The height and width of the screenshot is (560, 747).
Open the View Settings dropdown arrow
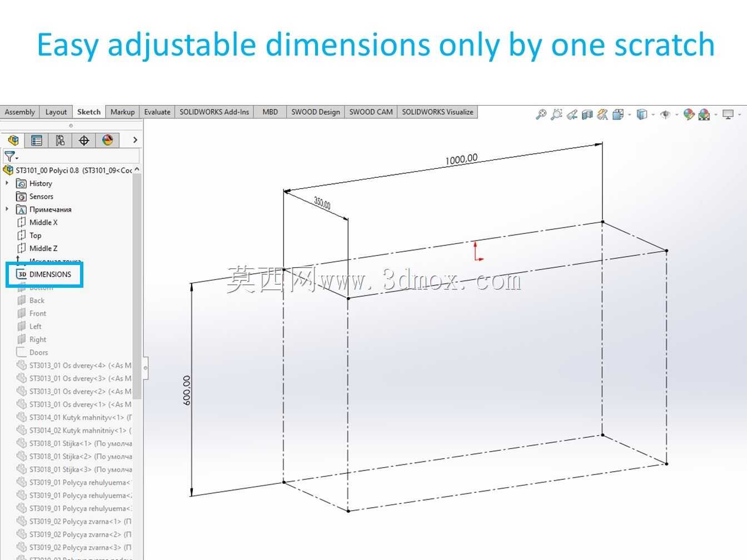(x=739, y=115)
